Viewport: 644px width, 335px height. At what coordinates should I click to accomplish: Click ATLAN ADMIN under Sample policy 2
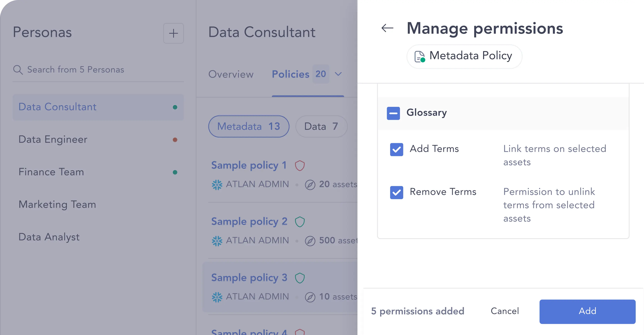click(x=258, y=240)
